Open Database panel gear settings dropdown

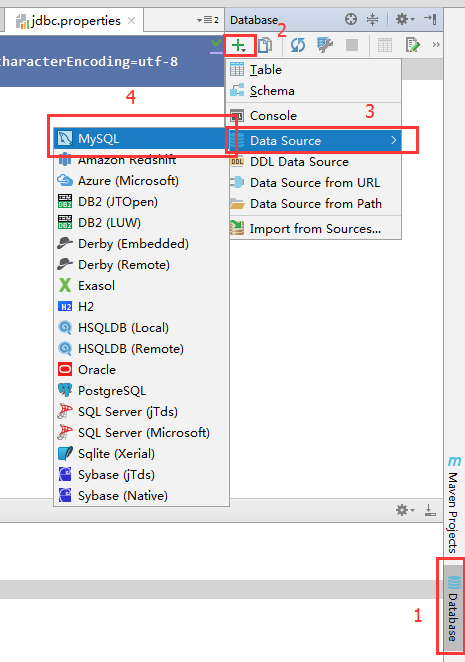[405, 19]
